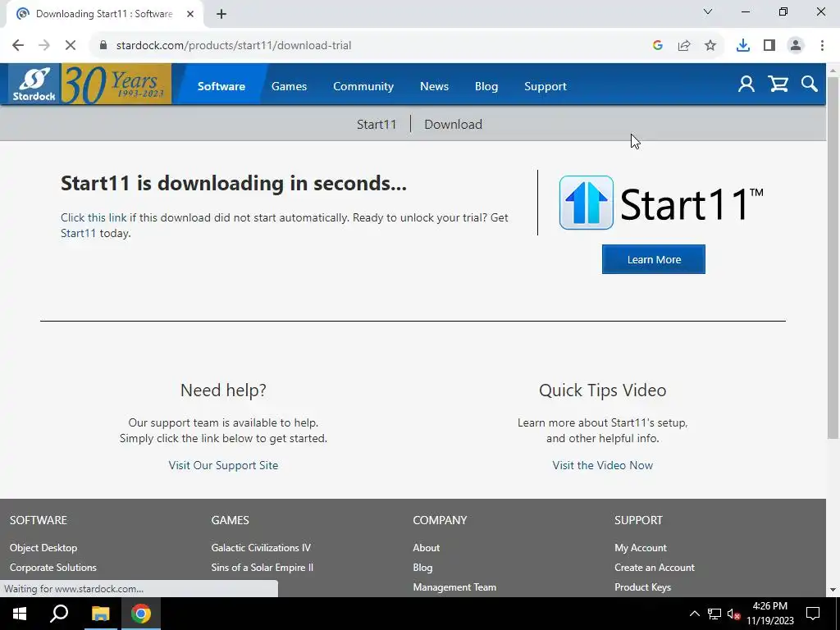The height and width of the screenshot is (630, 840).
Task: Open Management Team footer link
Action: tap(454, 587)
